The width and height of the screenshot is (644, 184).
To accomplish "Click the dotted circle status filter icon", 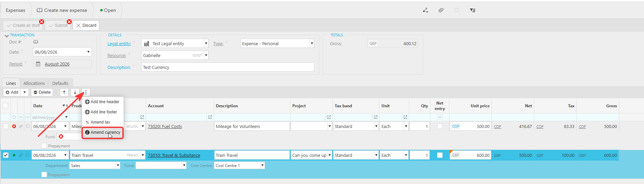I will click(14, 117).
